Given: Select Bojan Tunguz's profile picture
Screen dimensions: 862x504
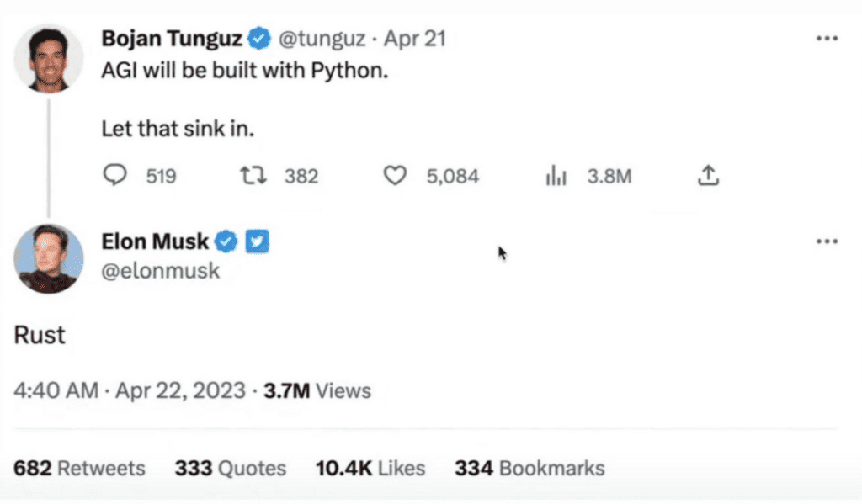Looking at the screenshot, I should coord(48,57).
